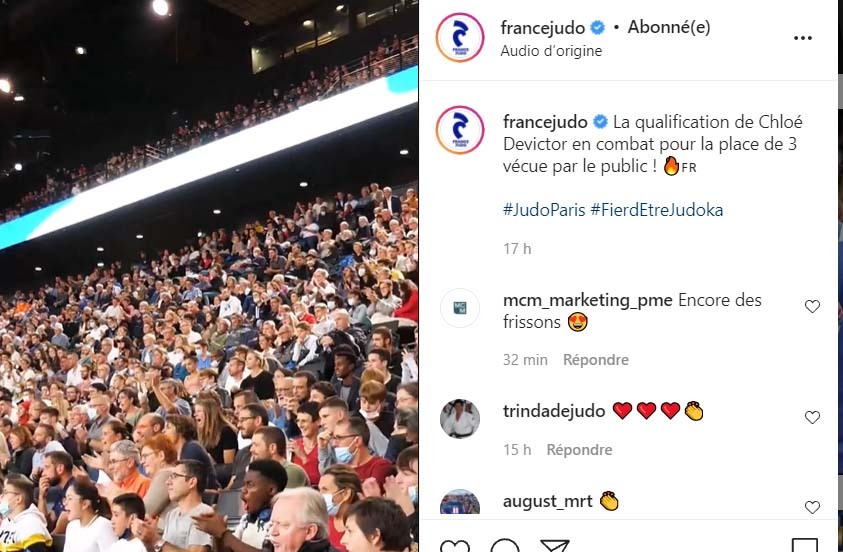Open the #JudoParis hashtag
The width and height of the screenshot is (843, 552).
pyautogui.click(x=544, y=210)
